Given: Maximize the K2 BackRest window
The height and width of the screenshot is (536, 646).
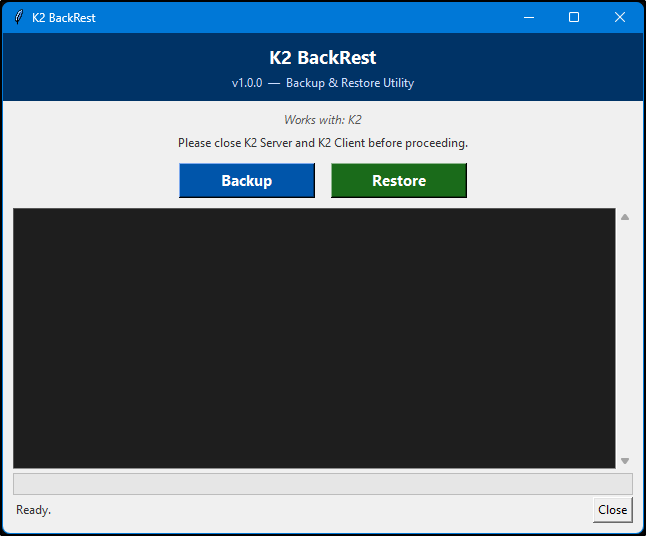Looking at the screenshot, I should pos(574,17).
